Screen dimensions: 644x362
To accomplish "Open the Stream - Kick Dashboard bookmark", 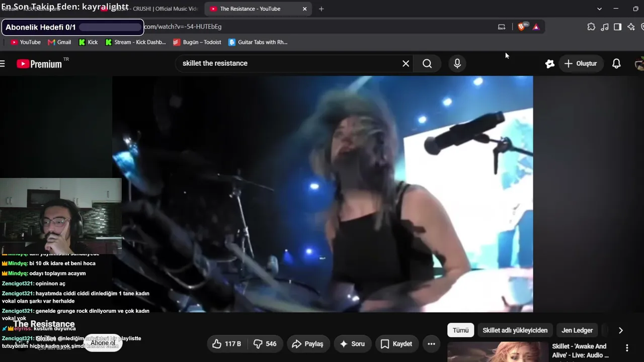I will pyautogui.click(x=135, y=42).
